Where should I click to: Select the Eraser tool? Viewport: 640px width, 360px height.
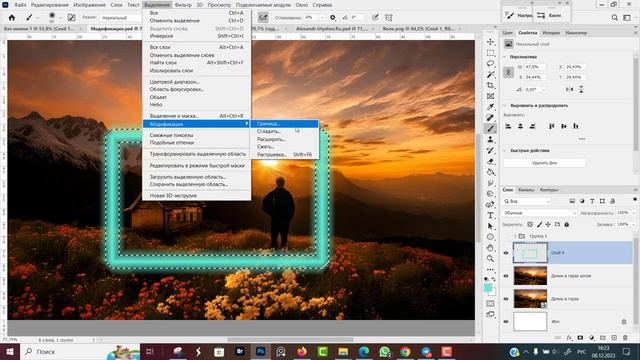(x=490, y=161)
